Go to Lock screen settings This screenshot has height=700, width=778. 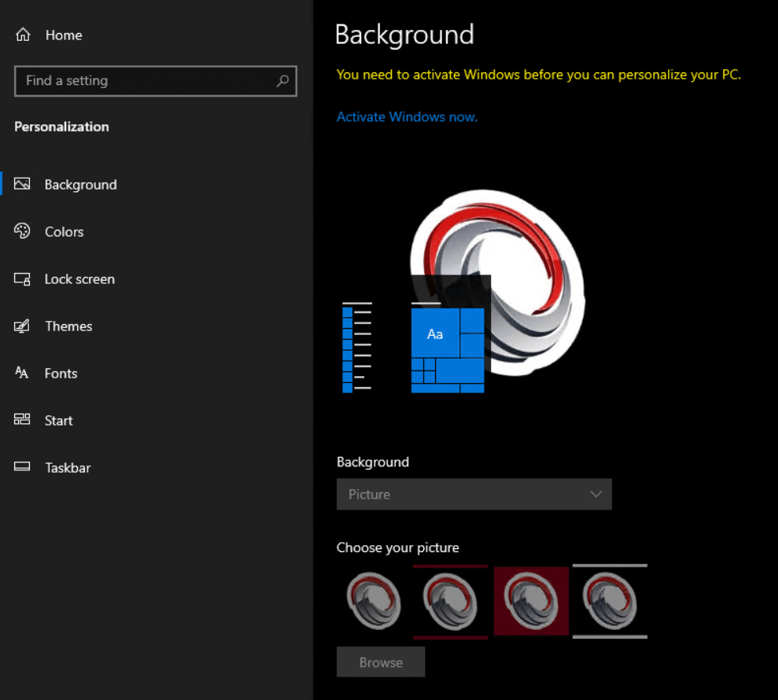(79, 279)
